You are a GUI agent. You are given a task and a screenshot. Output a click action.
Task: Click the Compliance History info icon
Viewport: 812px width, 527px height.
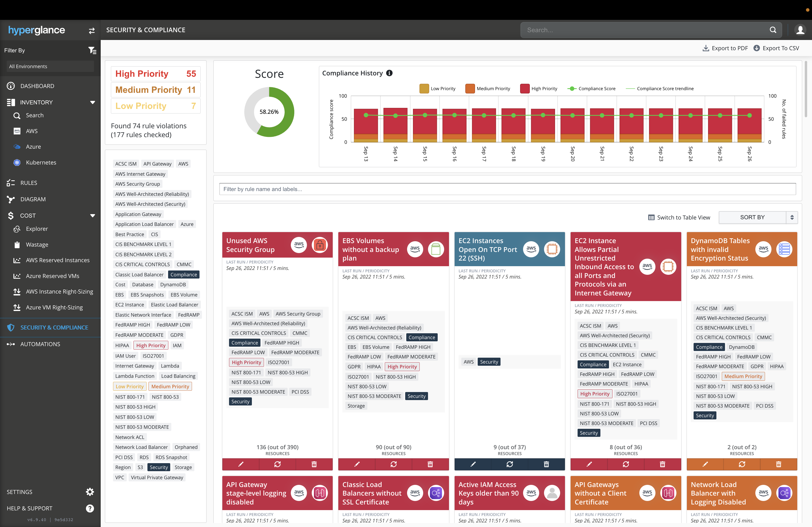(389, 73)
